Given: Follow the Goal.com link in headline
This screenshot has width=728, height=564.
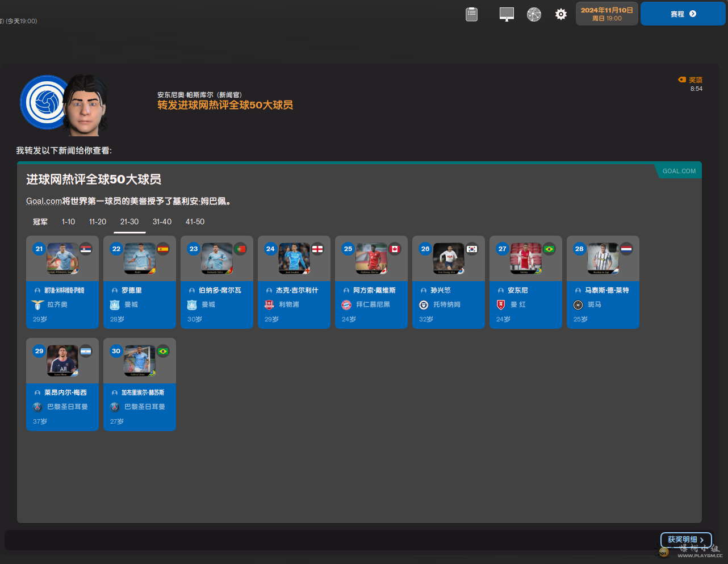Looking at the screenshot, I should 44,201.
